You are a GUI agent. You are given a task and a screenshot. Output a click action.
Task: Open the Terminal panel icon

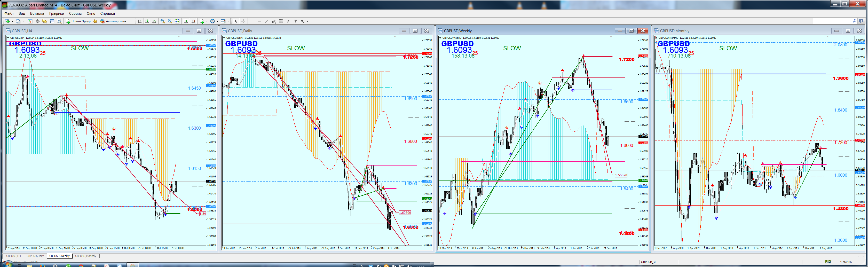pyautogui.click(x=52, y=21)
